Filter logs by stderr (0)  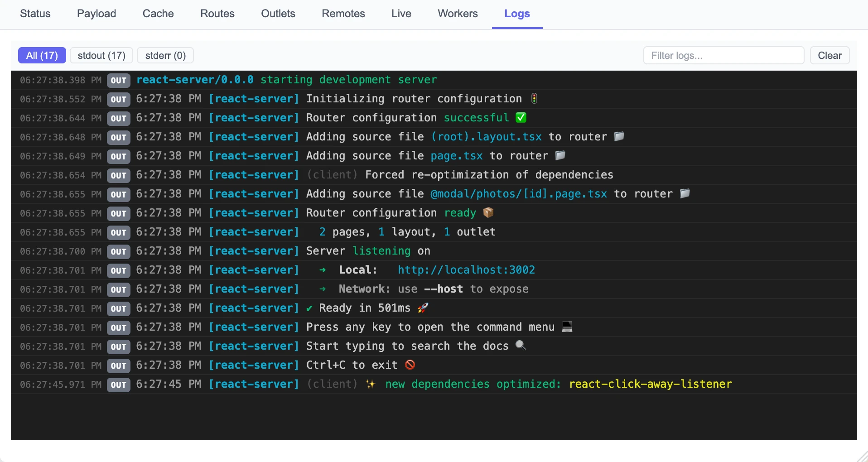point(165,55)
